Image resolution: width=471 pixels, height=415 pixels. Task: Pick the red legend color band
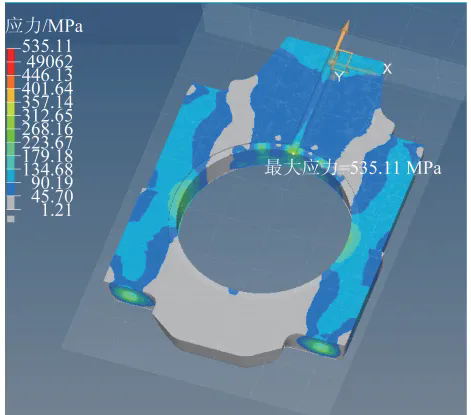click(11, 62)
